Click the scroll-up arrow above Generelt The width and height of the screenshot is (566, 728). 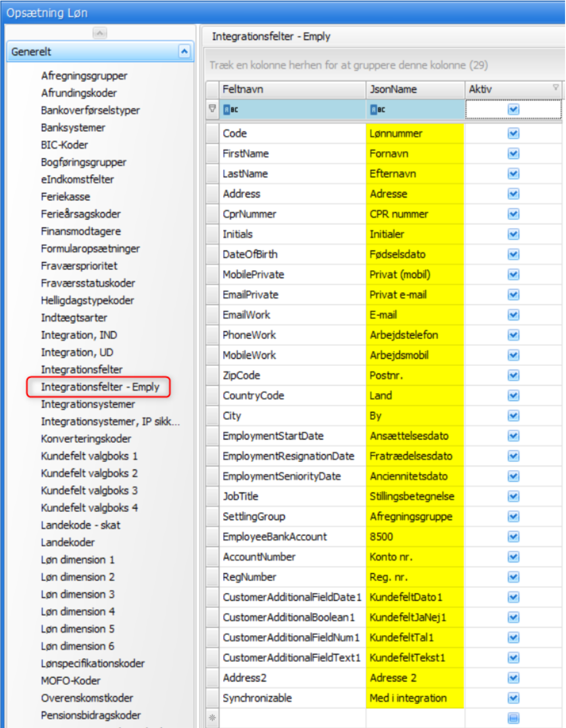coord(100,33)
